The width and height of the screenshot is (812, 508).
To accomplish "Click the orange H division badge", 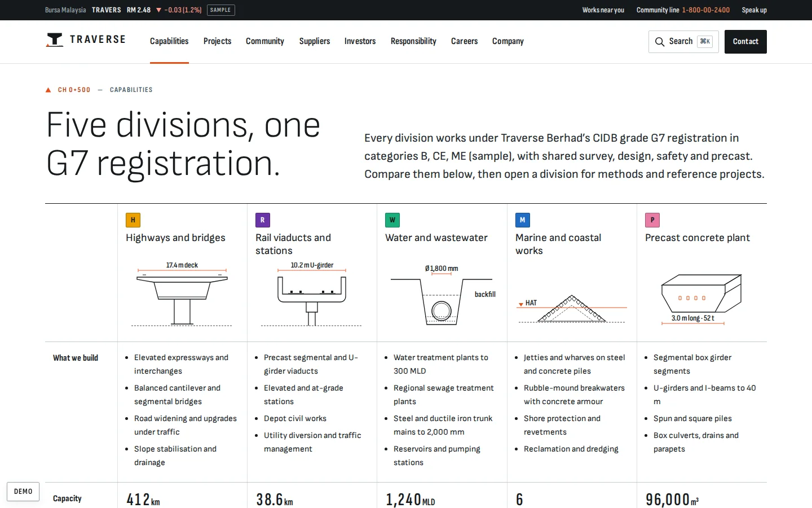I will tap(133, 220).
